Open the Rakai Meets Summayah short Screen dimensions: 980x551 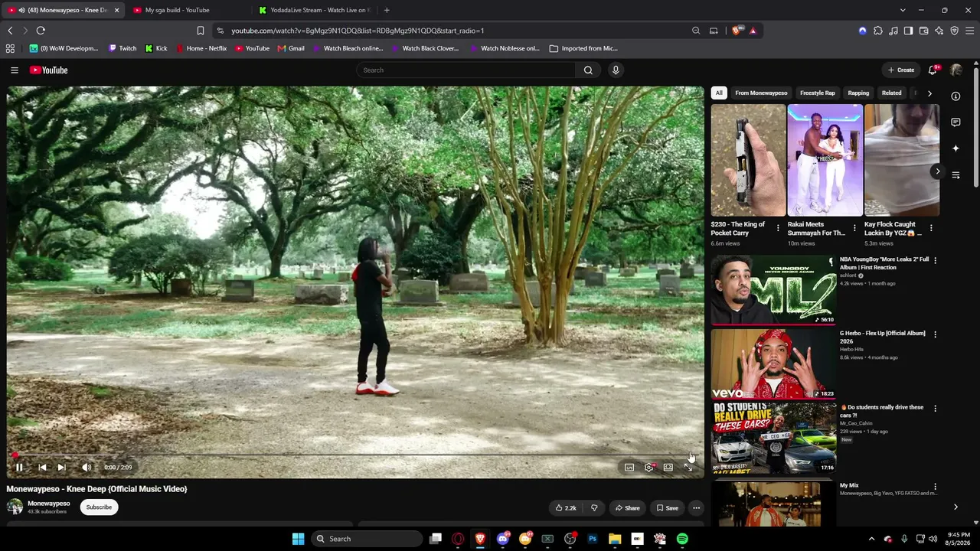tap(825, 160)
